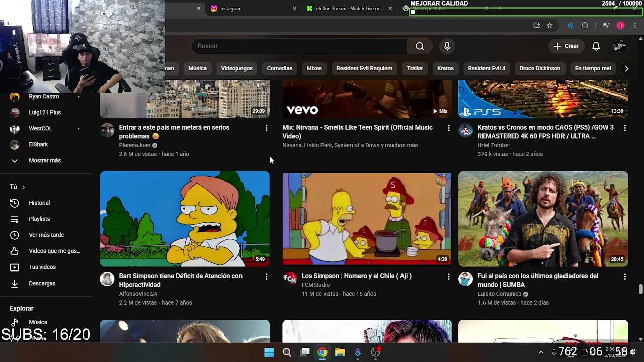Open Windows taskbar search
The height and width of the screenshot is (362, 644).
pyautogui.click(x=287, y=352)
